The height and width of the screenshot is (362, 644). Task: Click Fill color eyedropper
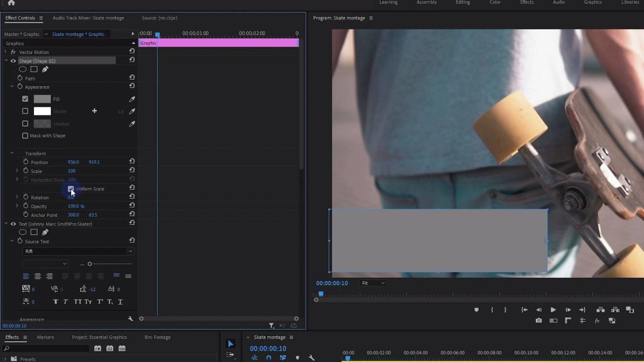pyautogui.click(x=132, y=99)
